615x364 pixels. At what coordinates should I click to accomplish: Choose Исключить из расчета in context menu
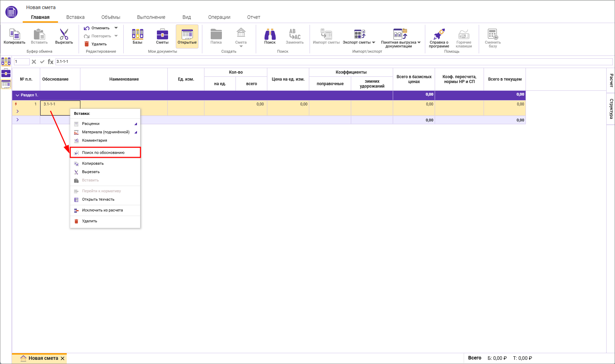coord(102,210)
